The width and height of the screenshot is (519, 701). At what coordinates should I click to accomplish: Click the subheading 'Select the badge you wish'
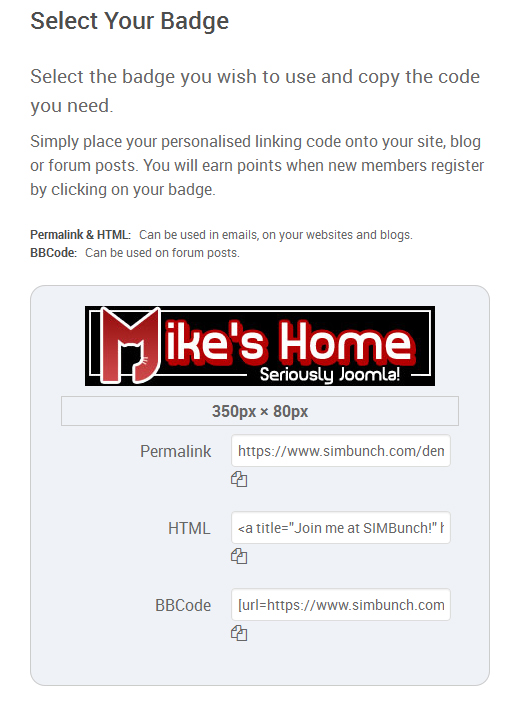coord(255,91)
